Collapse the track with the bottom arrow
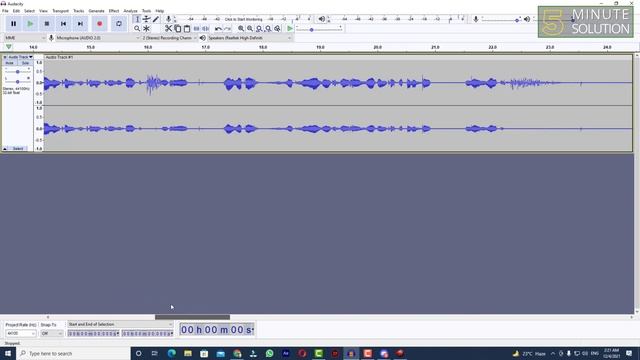The height and width of the screenshot is (360, 640). [5, 149]
